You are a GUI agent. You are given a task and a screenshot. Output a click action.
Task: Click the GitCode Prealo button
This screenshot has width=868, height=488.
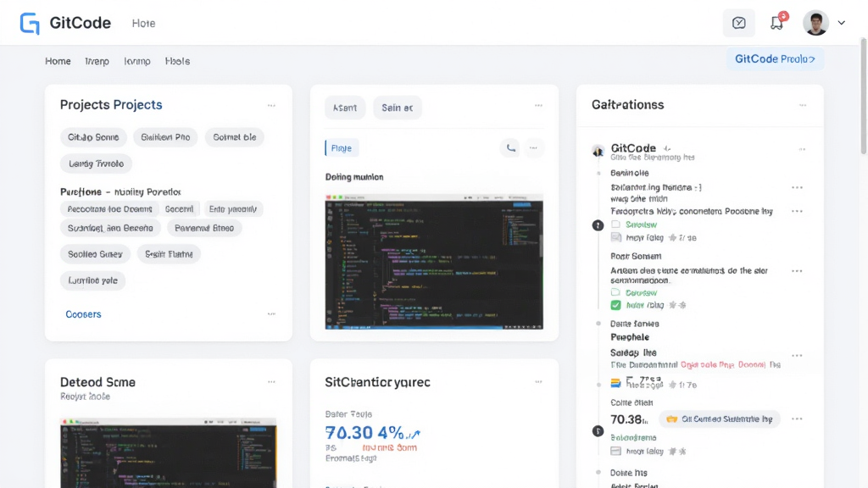(775, 59)
